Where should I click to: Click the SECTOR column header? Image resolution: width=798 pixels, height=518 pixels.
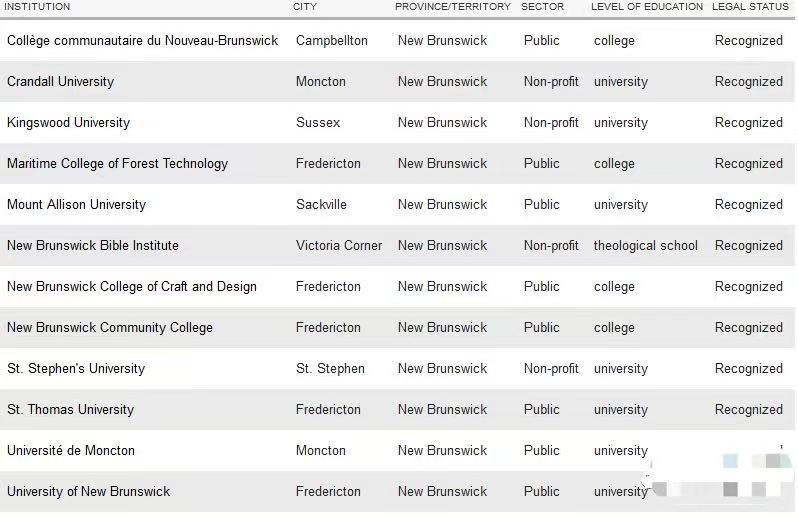click(543, 7)
